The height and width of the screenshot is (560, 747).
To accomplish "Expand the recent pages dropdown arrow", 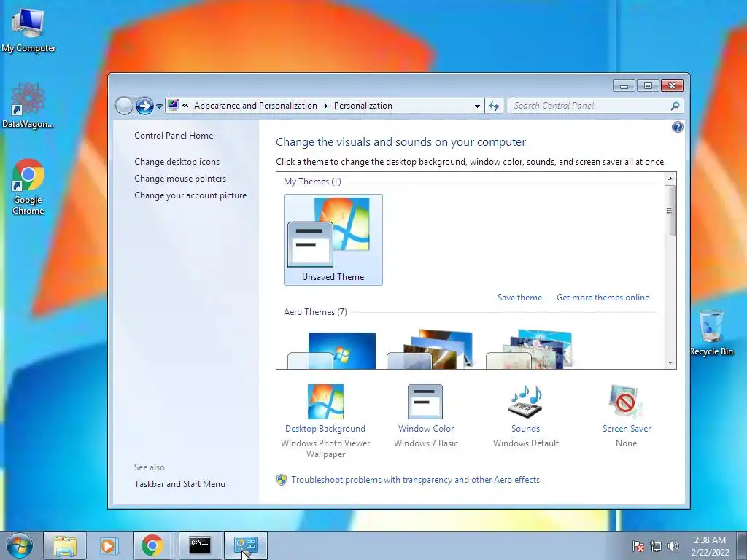I will click(159, 106).
